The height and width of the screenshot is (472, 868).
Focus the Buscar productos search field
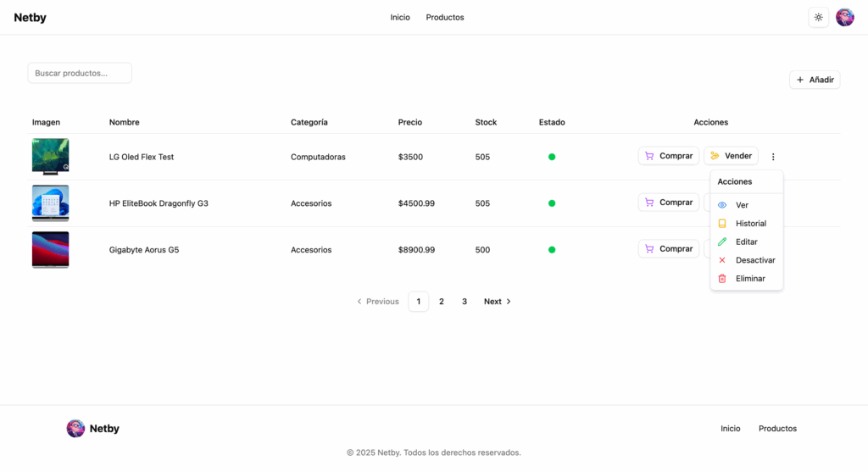(80, 73)
